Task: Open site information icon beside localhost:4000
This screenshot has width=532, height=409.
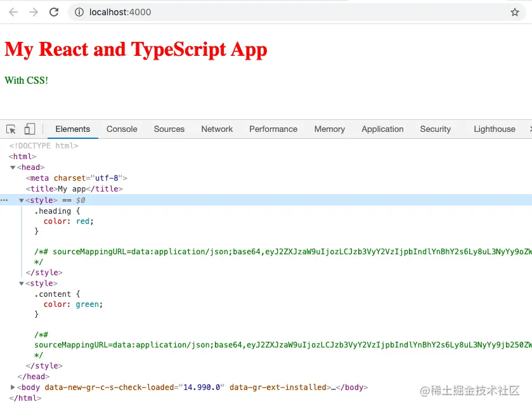Action: coord(79,12)
